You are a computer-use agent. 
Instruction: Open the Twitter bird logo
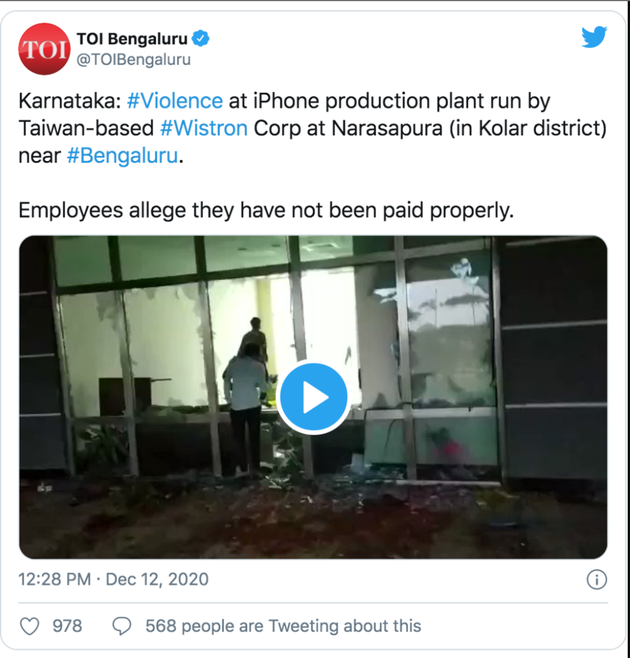594,37
